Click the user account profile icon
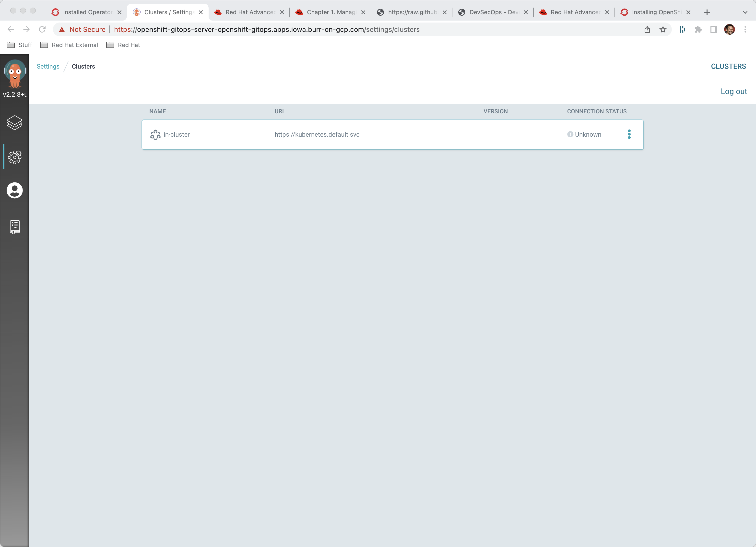The image size is (756, 547). pos(15,190)
